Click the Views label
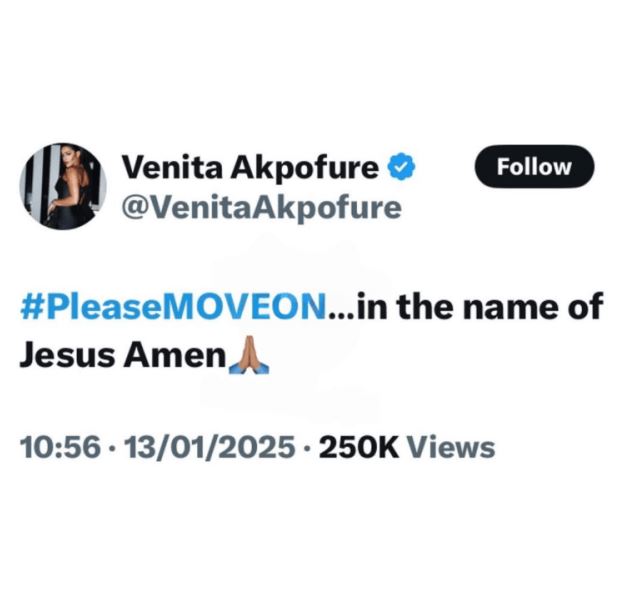This screenshot has width=624, height=609. point(452,447)
